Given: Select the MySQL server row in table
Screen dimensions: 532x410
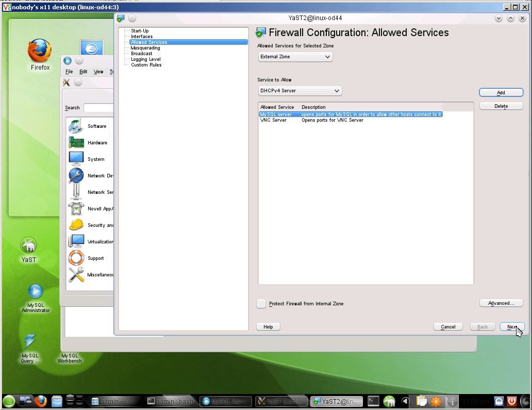Looking at the screenshot, I should [x=351, y=114].
